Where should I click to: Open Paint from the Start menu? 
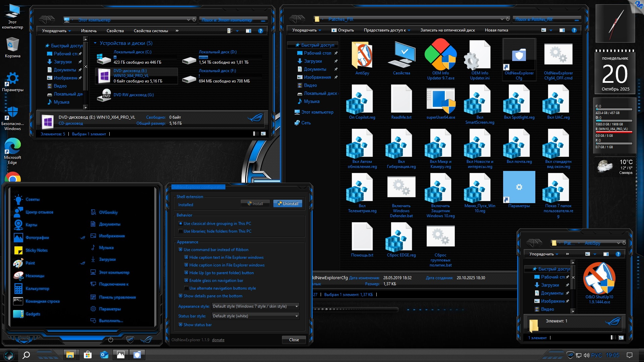(30, 263)
